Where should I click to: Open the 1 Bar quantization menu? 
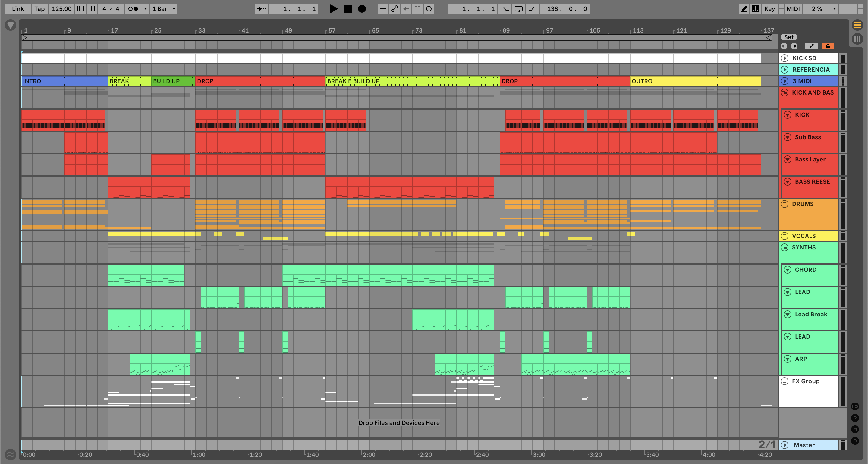(x=164, y=9)
